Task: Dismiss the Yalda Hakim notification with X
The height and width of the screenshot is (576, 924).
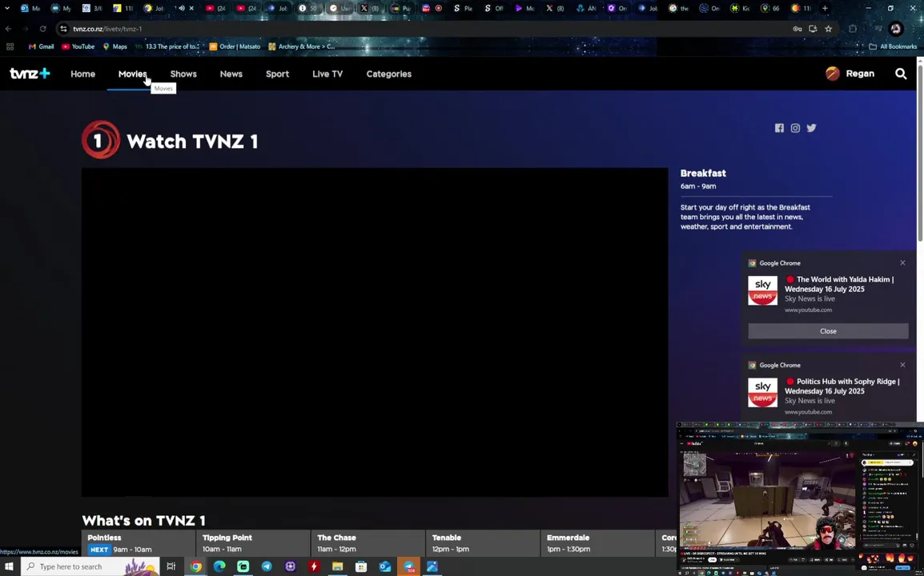Action: click(x=902, y=262)
